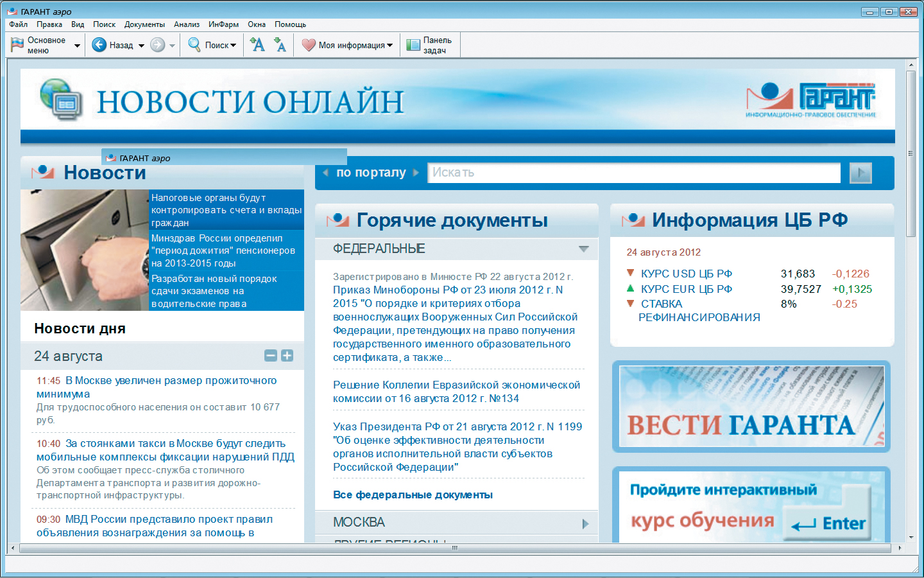This screenshot has width=924, height=578.
Task: Open the Основное меню flag icon
Action: click(x=17, y=45)
